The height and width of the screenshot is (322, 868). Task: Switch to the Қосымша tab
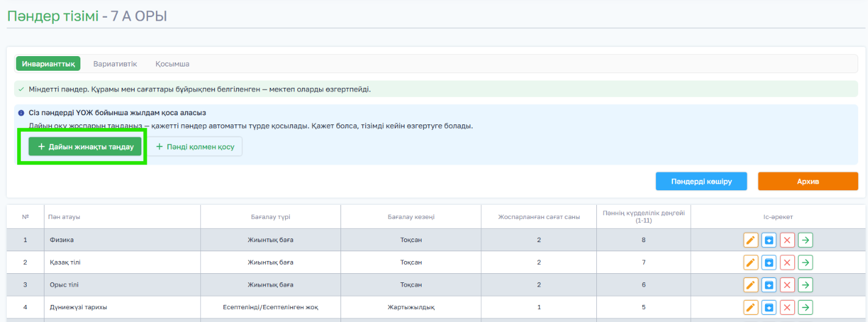coord(172,64)
